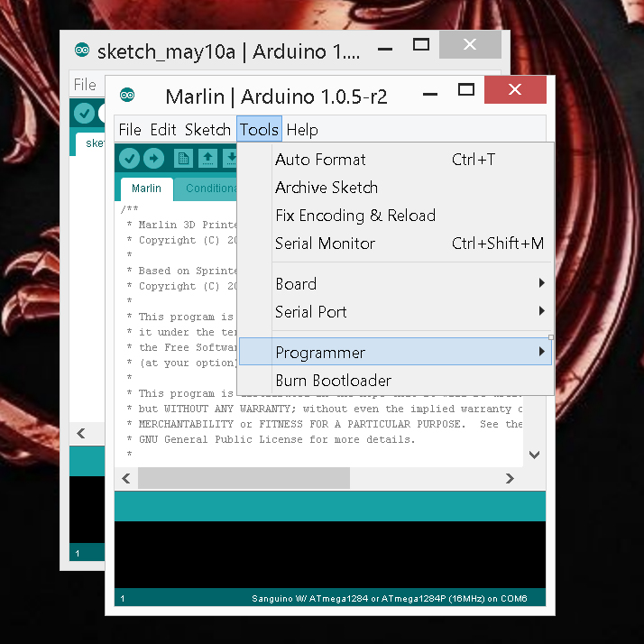The image size is (644, 644).
Task: Click the Open sketch up-arrow icon
Action: tap(207, 159)
